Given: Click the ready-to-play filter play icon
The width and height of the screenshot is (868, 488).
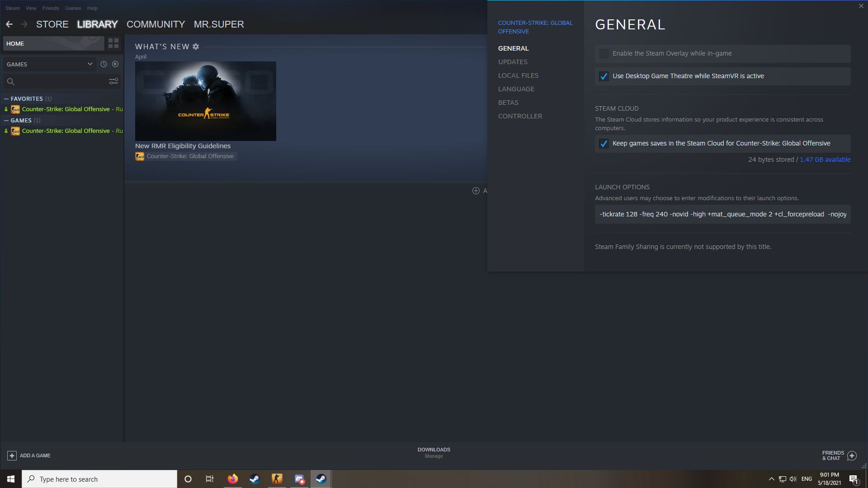Looking at the screenshot, I should 115,64.
